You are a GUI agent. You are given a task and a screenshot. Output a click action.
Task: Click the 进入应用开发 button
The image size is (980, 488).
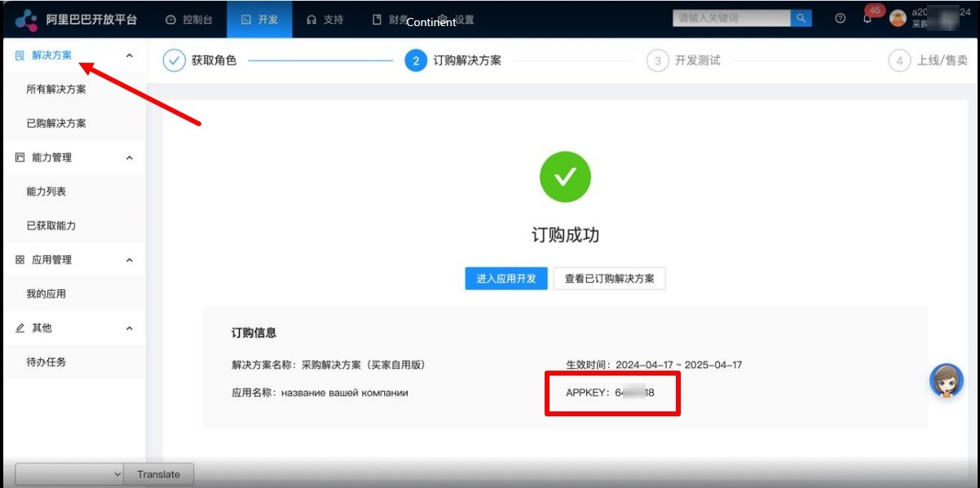[x=506, y=279]
